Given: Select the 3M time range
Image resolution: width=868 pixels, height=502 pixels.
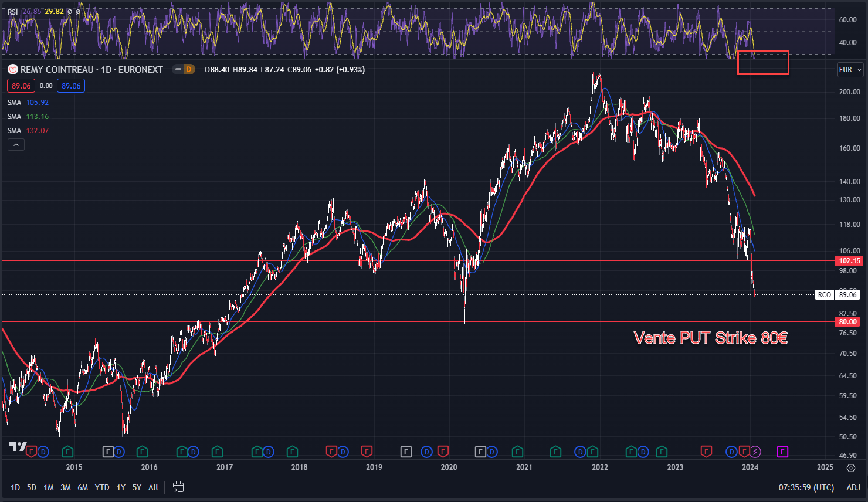Looking at the screenshot, I should pos(66,487).
